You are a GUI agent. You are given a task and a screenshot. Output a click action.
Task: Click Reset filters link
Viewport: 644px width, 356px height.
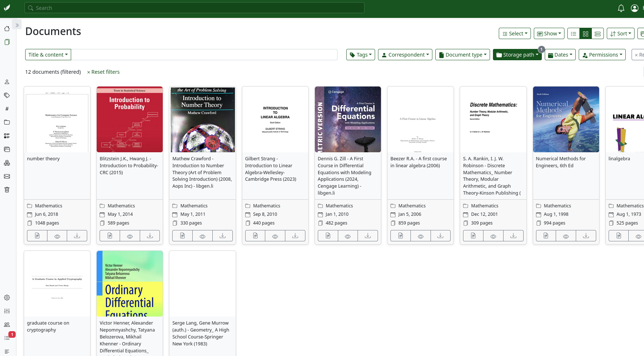(x=103, y=72)
